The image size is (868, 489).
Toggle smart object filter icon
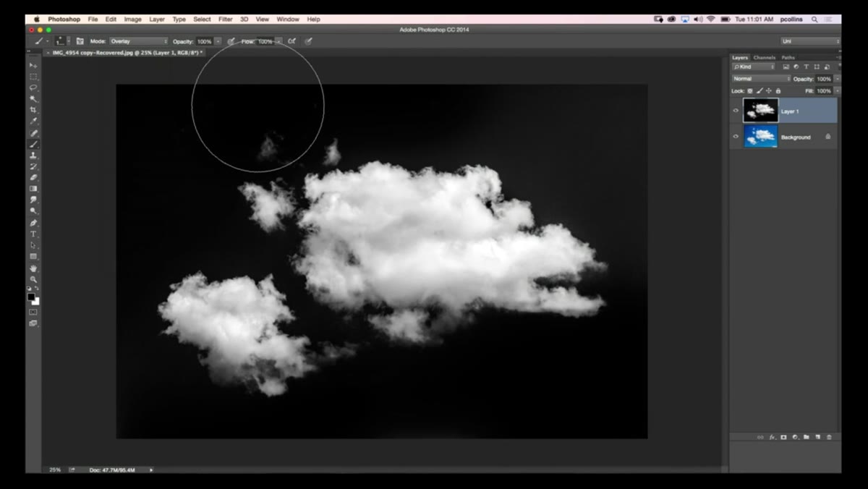point(827,67)
